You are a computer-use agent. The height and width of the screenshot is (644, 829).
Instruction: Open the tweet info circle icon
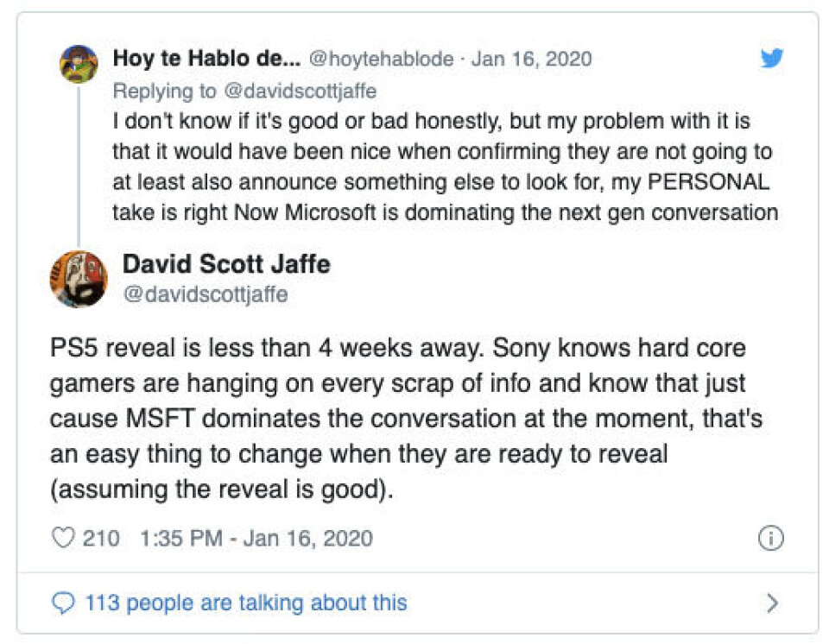click(771, 539)
